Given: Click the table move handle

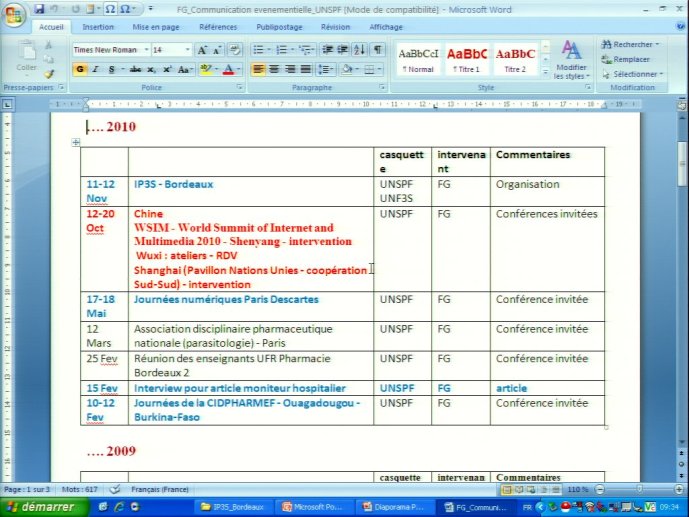Looking at the screenshot, I should point(76,142).
